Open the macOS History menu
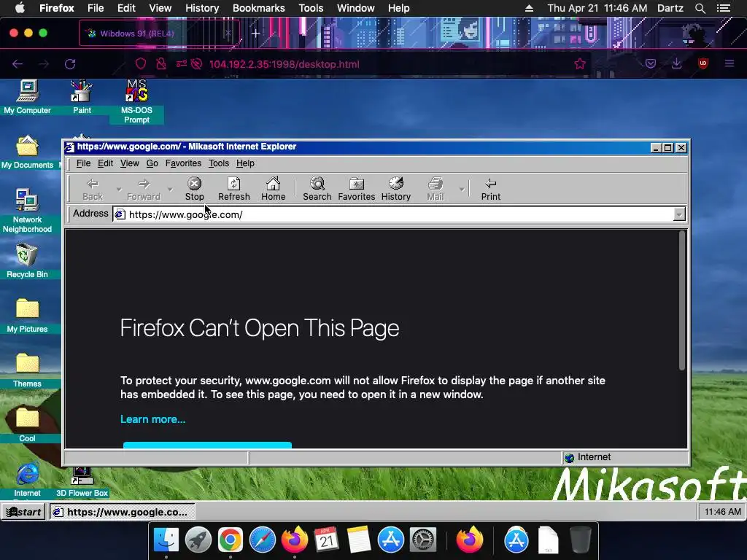Image resolution: width=747 pixels, height=560 pixels. [x=202, y=8]
